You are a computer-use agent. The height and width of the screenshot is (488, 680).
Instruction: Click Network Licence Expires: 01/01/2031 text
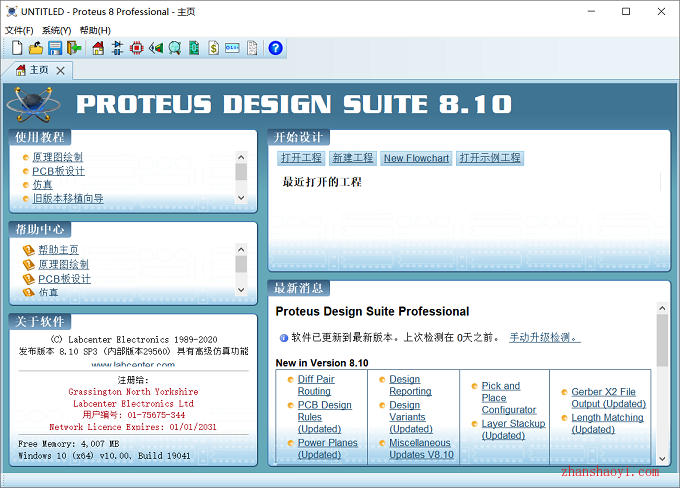pyautogui.click(x=133, y=427)
